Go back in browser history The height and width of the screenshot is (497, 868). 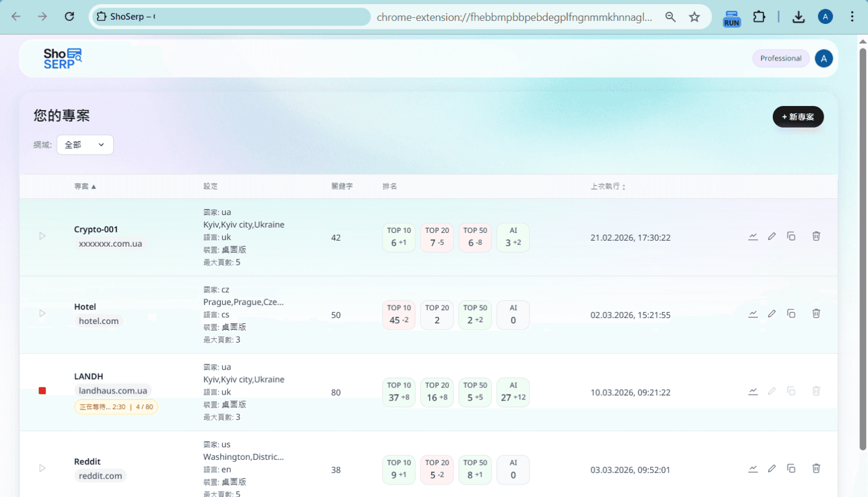(16, 17)
